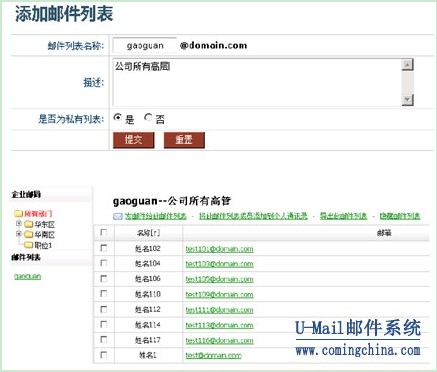Click the envelope icon beside send-mail link
The height and width of the screenshot is (372, 437).
click(118, 217)
